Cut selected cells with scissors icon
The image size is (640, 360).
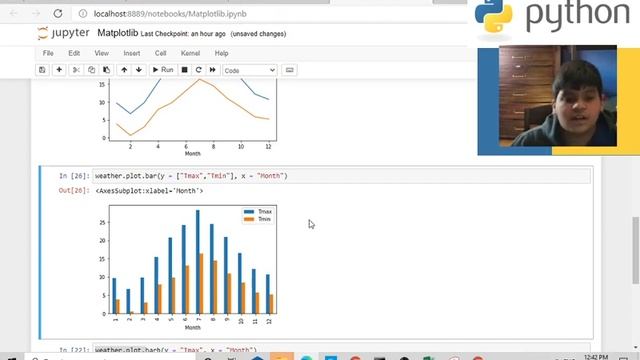pos(76,70)
